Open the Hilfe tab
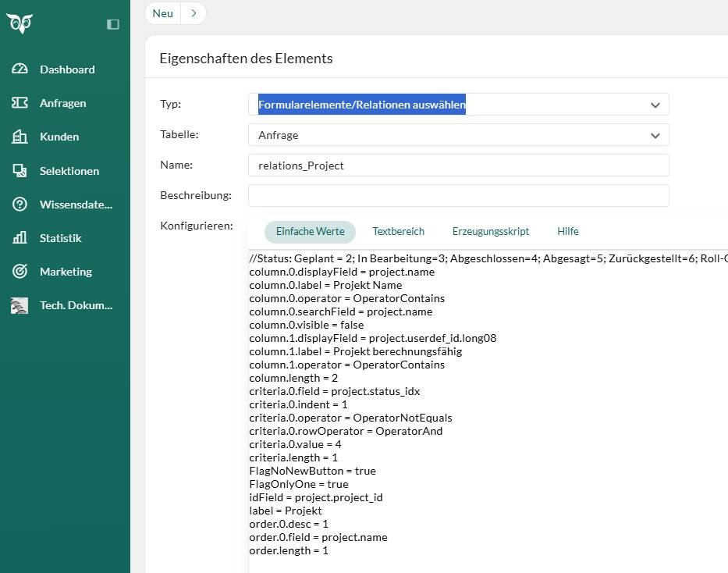Viewport: 728px width, 573px height. tap(568, 231)
